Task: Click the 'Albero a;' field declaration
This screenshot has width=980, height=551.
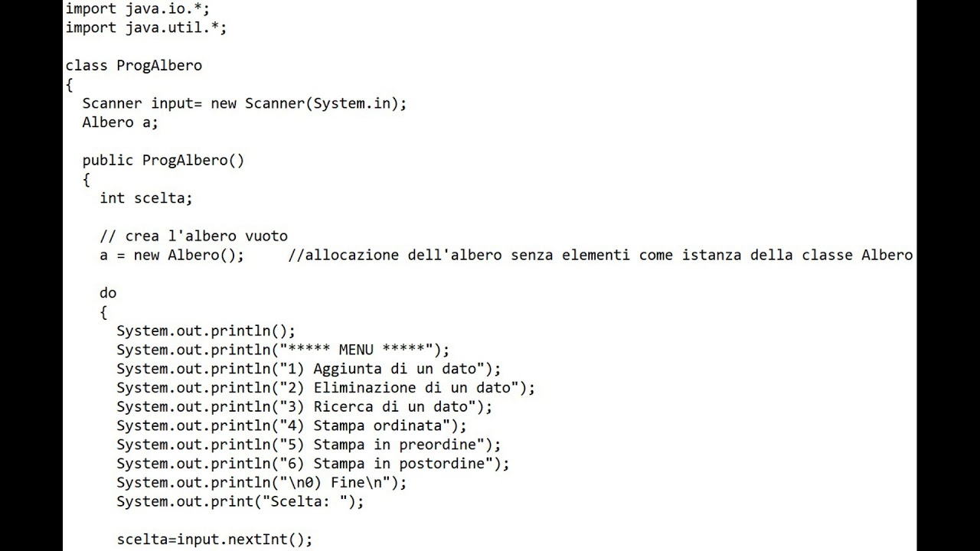Action: point(119,122)
